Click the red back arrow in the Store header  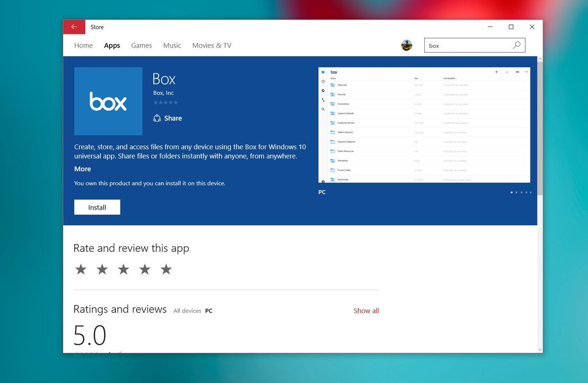point(73,26)
